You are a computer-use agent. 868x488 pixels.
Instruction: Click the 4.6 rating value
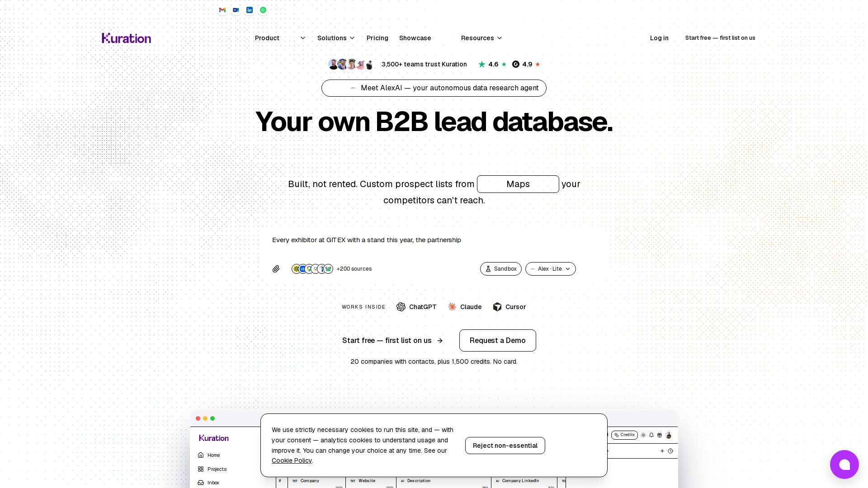[x=493, y=64]
